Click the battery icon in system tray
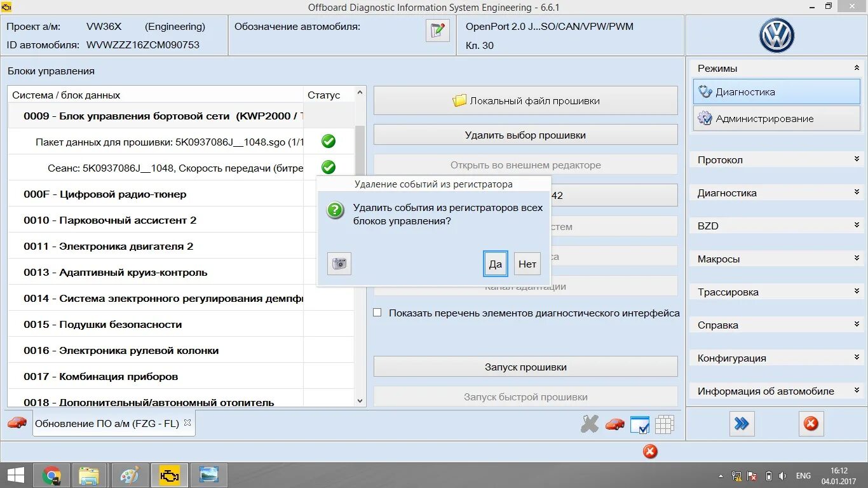This screenshot has width=868, height=488. pos(768,476)
